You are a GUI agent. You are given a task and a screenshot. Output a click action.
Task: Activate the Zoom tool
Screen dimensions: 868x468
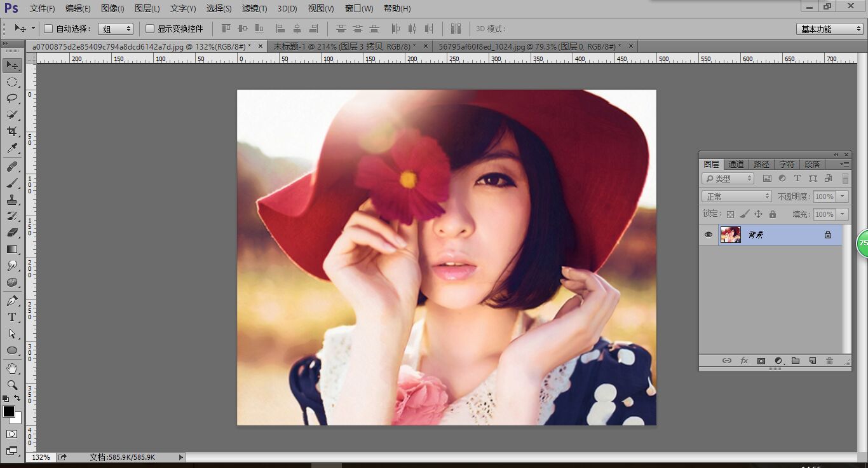pos(11,385)
